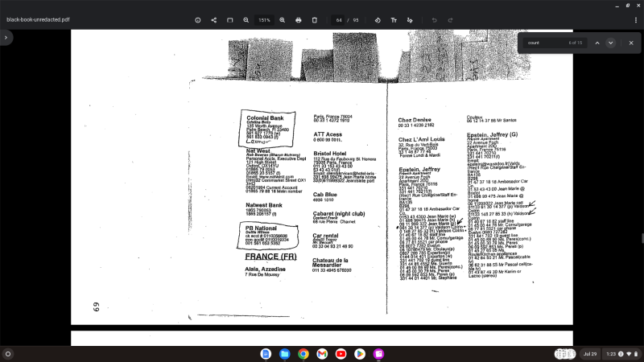The width and height of the screenshot is (644, 362).
Task: Click the search result count '6 of 15'
Action: tap(575, 43)
